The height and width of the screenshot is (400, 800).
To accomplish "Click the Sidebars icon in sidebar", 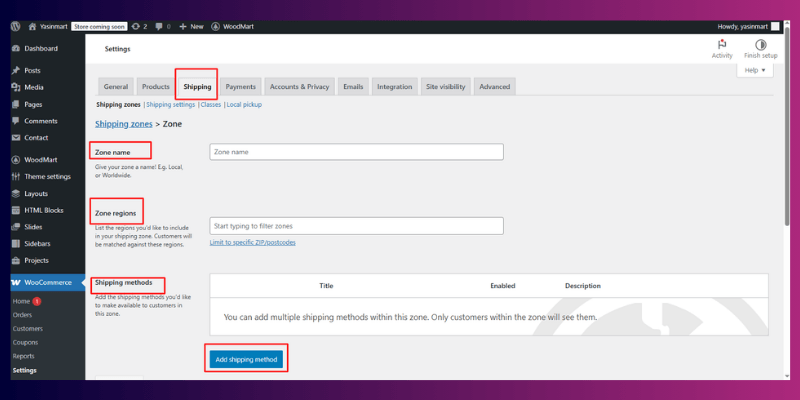I will 16,244.
